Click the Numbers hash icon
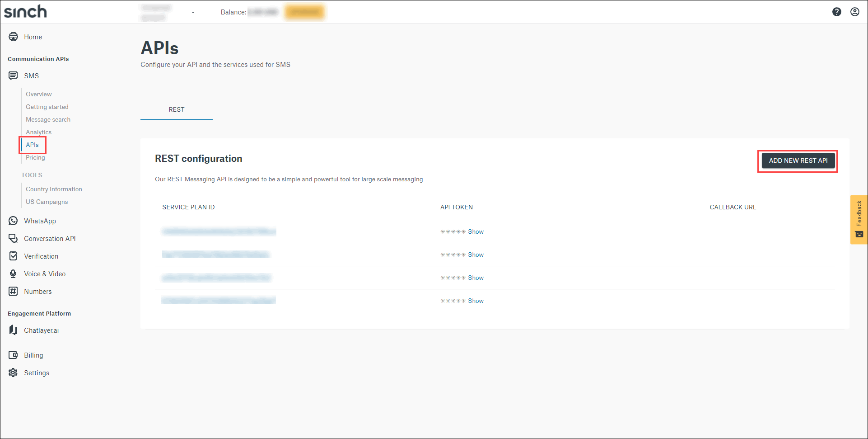 13,291
